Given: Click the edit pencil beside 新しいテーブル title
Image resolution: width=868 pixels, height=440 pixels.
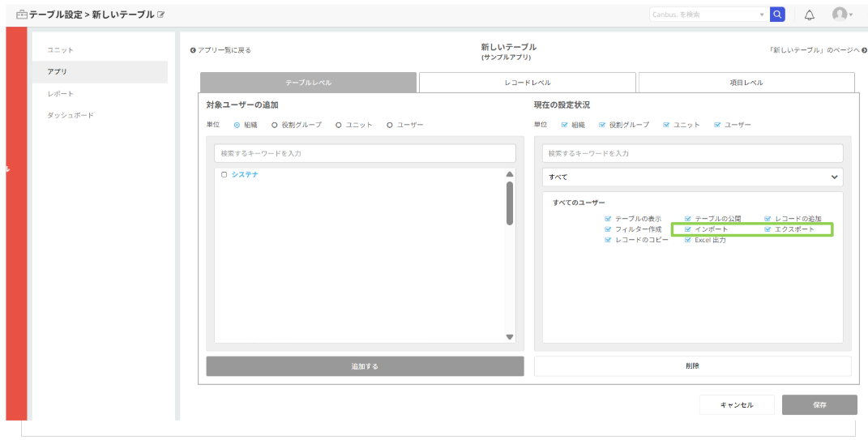Looking at the screenshot, I should pyautogui.click(x=161, y=15).
